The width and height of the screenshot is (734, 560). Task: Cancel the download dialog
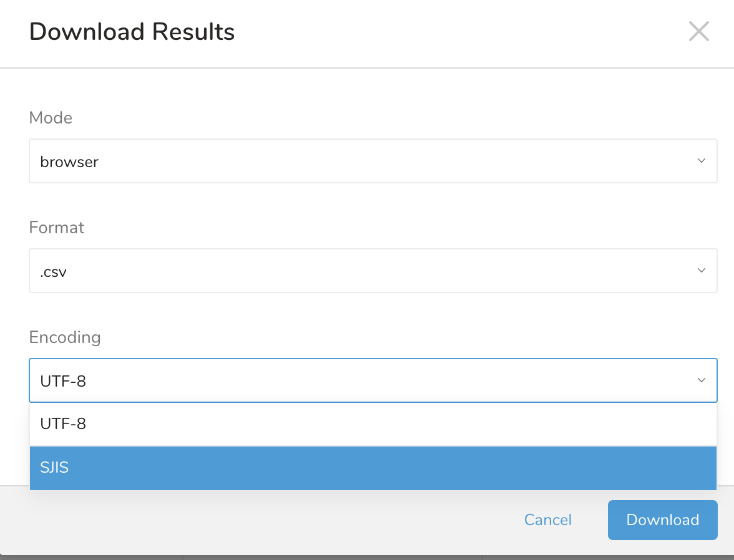click(547, 520)
